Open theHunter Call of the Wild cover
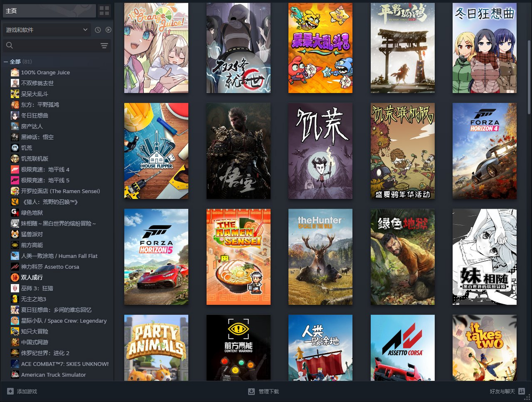The height and width of the screenshot is (402, 532). [x=320, y=257]
